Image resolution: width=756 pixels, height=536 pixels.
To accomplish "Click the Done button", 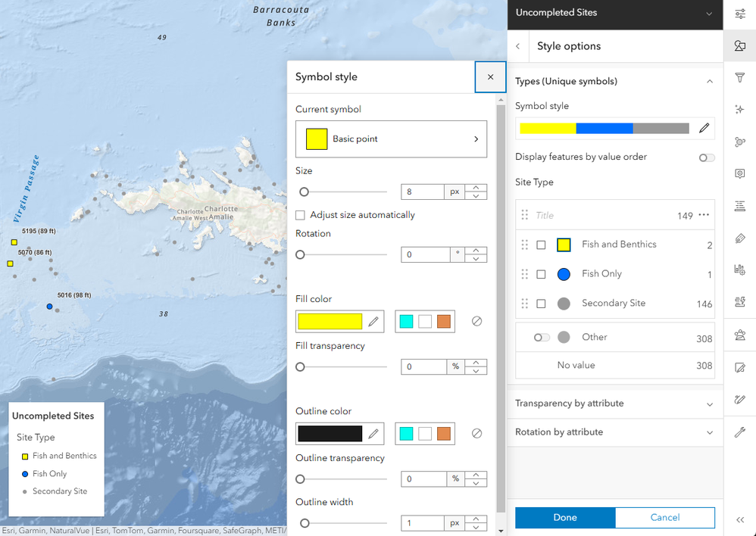I will (x=565, y=517).
